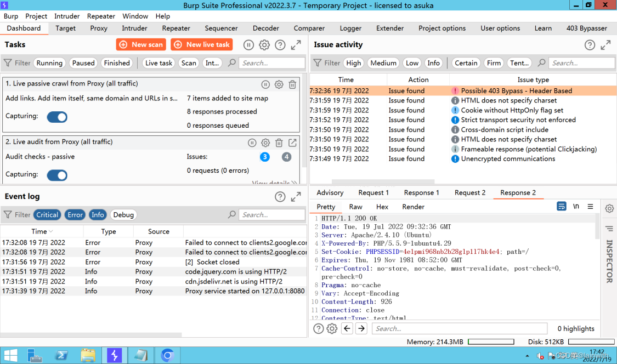Delete the Live passive crawl task
Screen dimensions: 617x364
coord(292,84)
